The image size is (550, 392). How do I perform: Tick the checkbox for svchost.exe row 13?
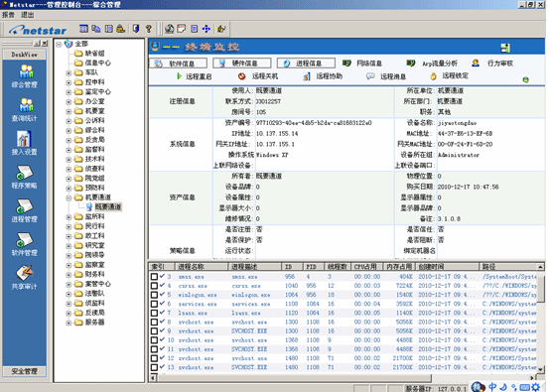[x=154, y=367]
